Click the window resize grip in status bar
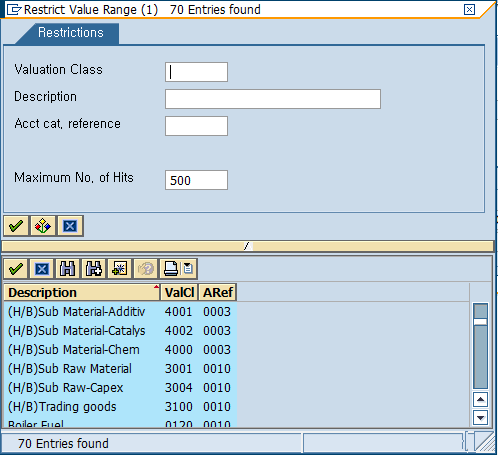This screenshot has height=455, width=498. pos(484,442)
